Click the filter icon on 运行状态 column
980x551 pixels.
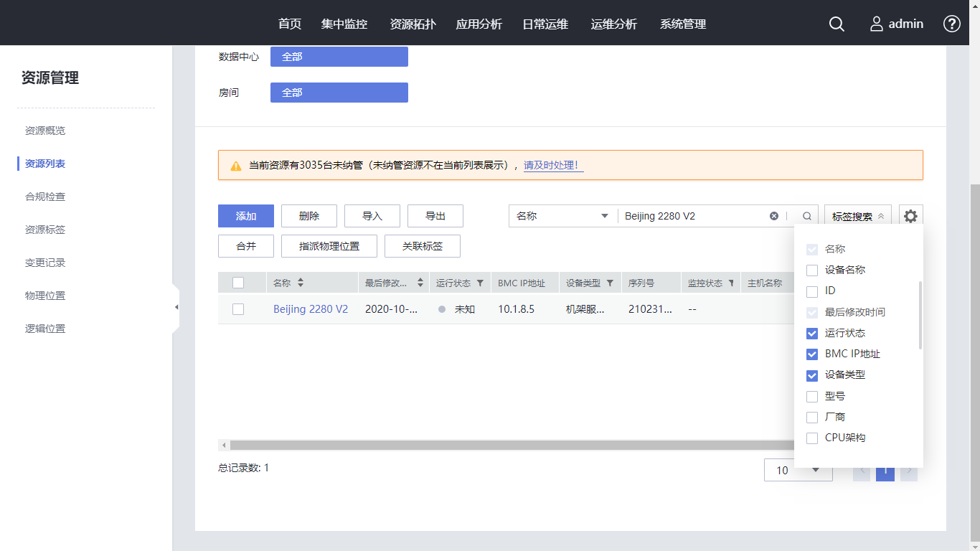click(x=480, y=283)
